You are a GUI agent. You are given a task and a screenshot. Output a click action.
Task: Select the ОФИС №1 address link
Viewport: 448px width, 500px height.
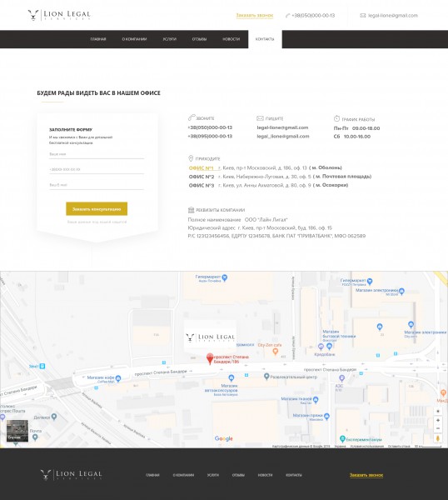202,168
